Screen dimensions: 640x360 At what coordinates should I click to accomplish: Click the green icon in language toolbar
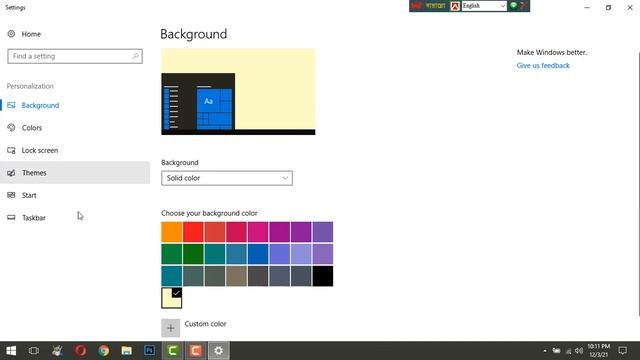click(x=513, y=5)
